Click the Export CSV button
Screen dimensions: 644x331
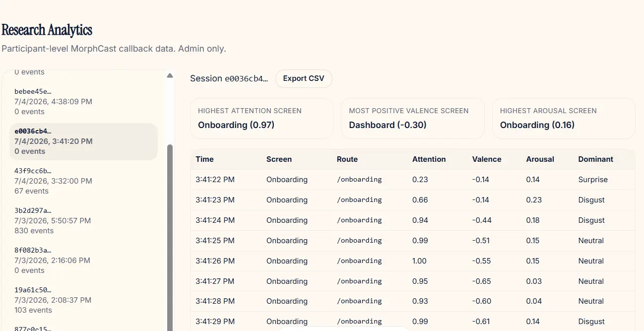(x=304, y=78)
